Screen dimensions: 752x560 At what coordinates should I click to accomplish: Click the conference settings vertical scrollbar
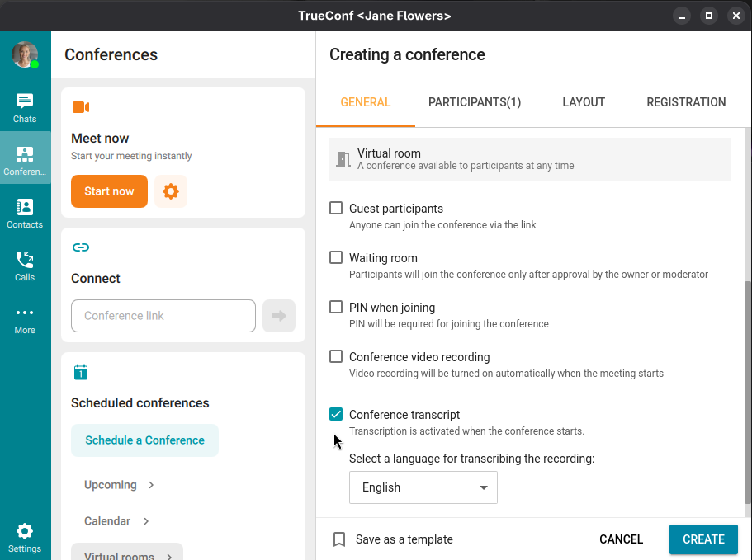point(747,393)
